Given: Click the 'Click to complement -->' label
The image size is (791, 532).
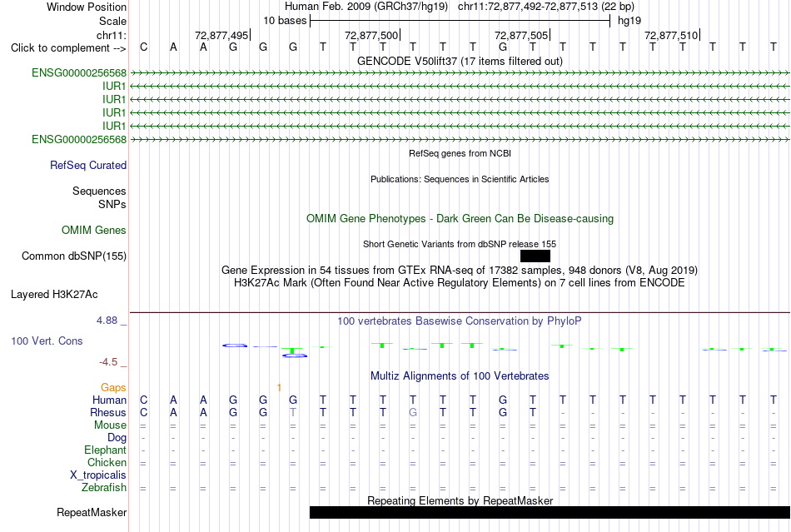Looking at the screenshot, I should 68,48.
